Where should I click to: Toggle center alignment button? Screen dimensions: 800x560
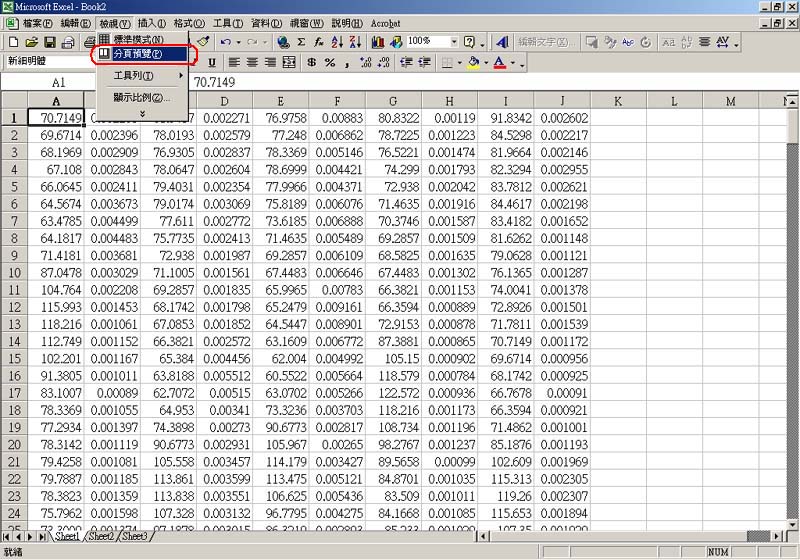[x=251, y=62]
